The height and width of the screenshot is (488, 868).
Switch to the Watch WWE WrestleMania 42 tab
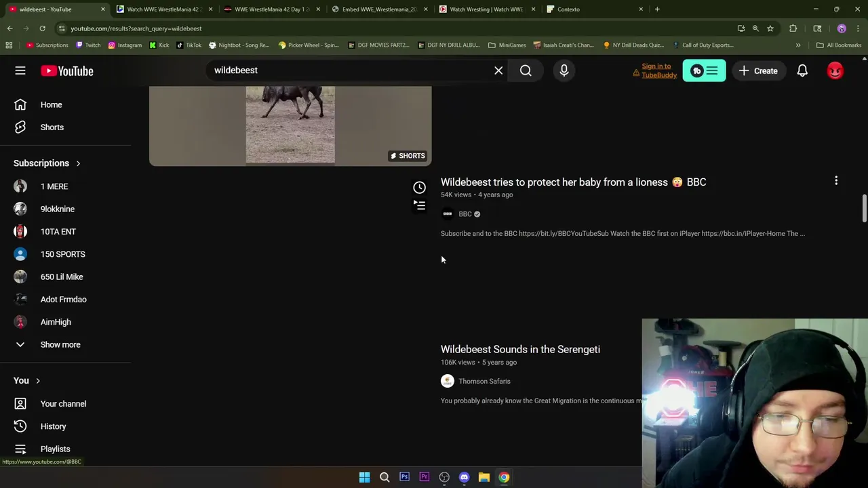coord(164,9)
